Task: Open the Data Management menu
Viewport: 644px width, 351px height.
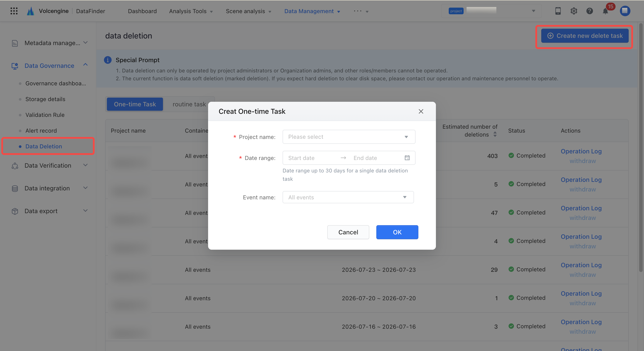Action: click(x=312, y=11)
